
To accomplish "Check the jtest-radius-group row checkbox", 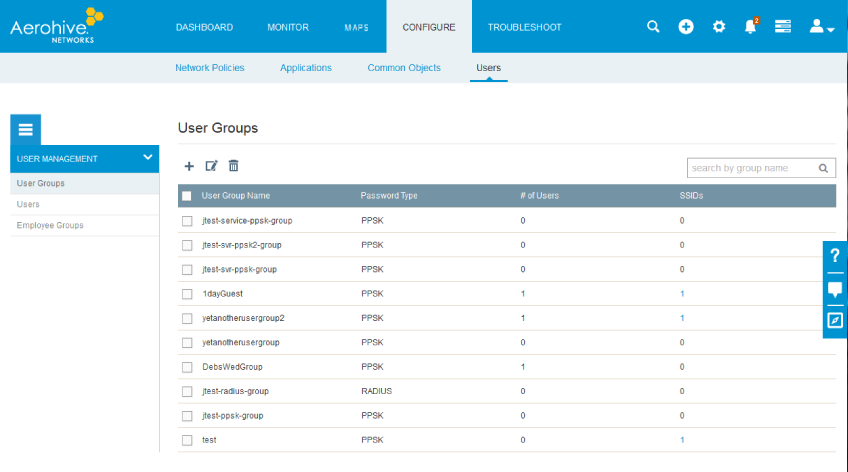I will point(187,391).
